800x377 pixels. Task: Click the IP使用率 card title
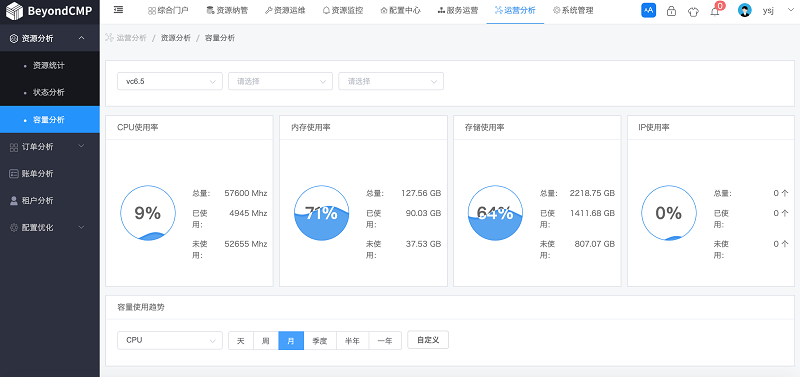(x=654, y=128)
